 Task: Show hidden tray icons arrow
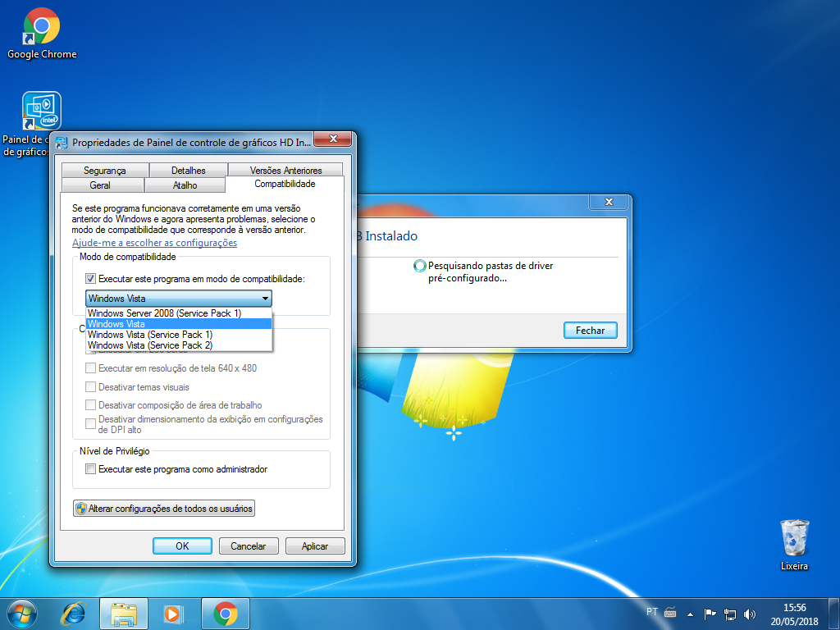[x=691, y=614]
